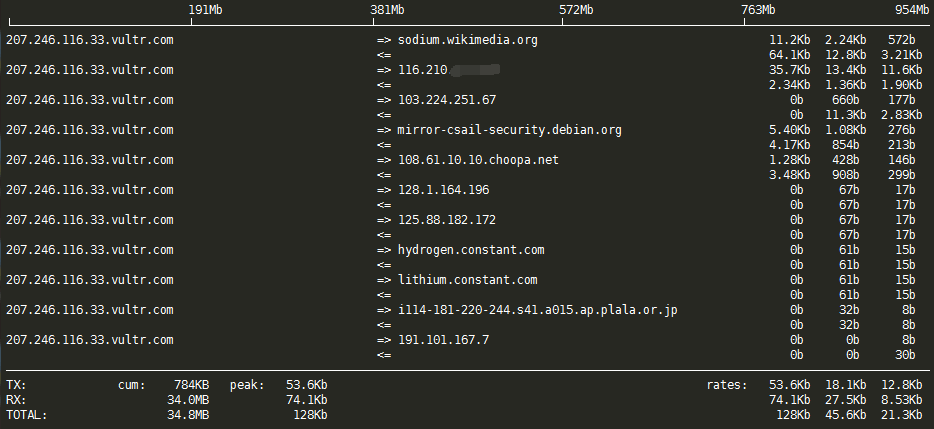Click the 191Mb scale marker

[x=206, y=10]
